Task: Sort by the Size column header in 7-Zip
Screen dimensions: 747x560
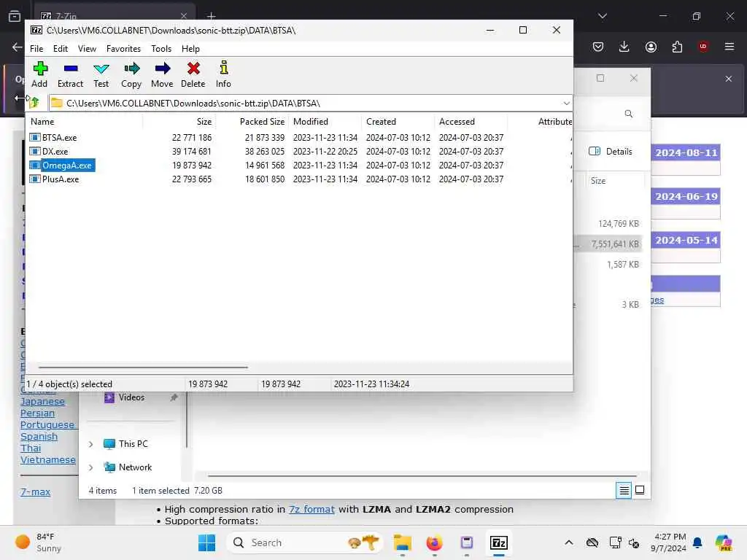Action: (179, 122)
